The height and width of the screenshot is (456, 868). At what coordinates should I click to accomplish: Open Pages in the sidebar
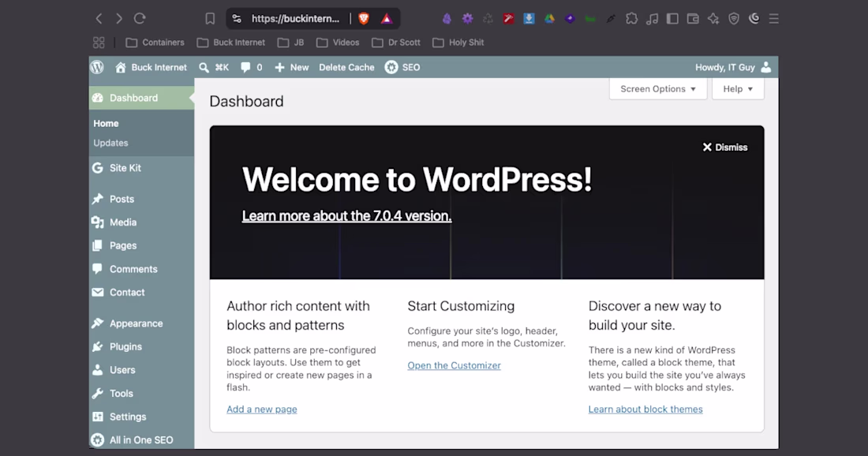(x=142, y=245)
